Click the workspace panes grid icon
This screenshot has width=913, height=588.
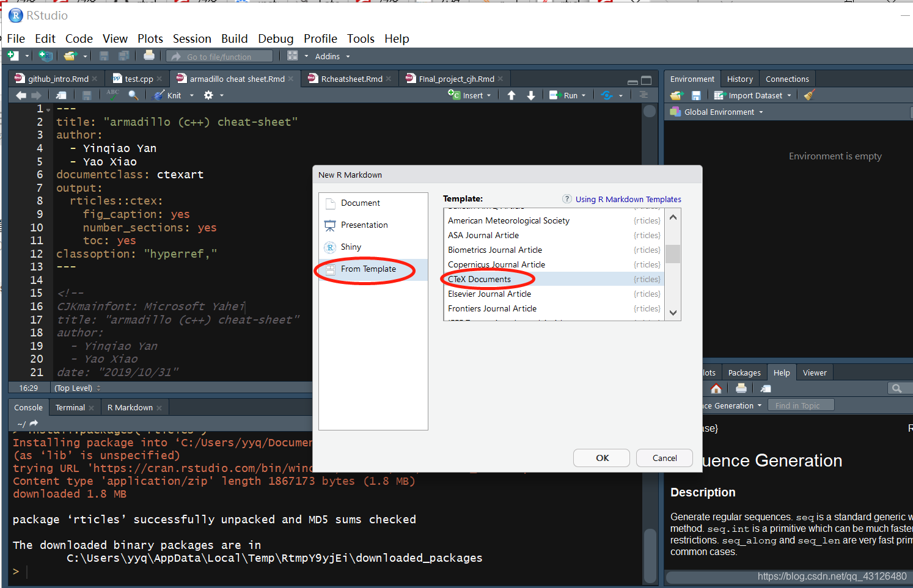pos(293,56)
